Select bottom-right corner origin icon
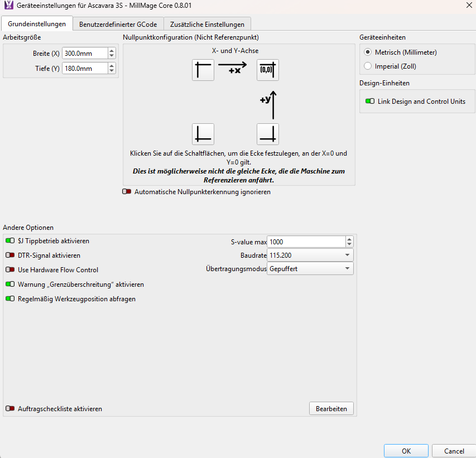Viewport: 476px width, 458px height. click(x=268, y=134)
